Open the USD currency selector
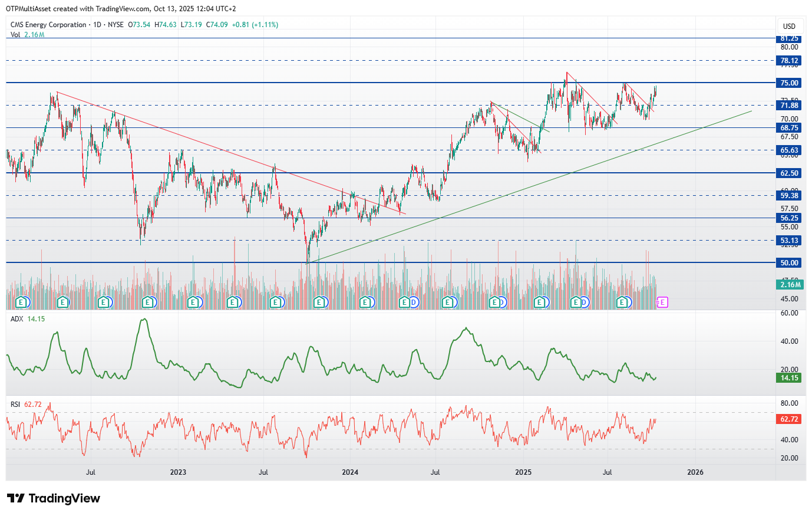The width and height of the screenshot is (812, 516). [x=789, y=26]
